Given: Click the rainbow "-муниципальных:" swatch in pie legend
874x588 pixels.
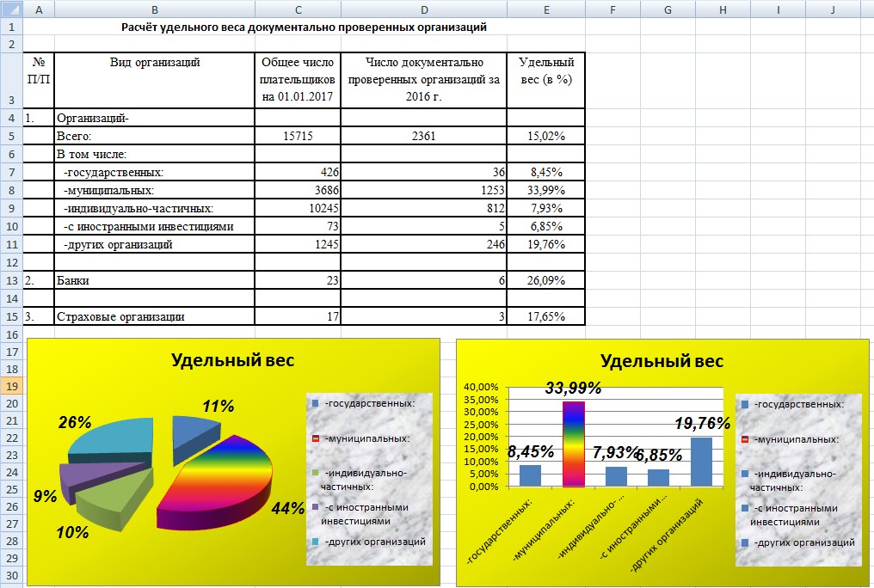Looking at the screenshot, I should coord(316,438).
